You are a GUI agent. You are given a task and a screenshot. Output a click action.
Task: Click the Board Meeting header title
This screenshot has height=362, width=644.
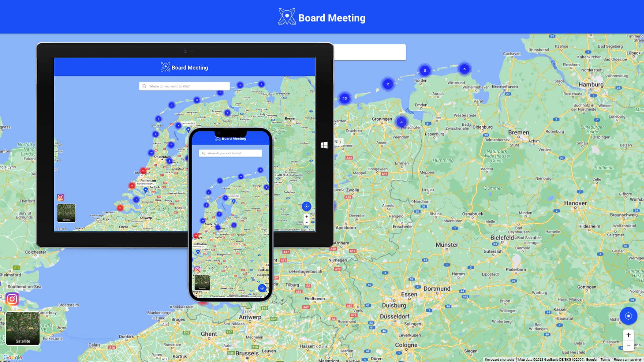coord(331,18)
